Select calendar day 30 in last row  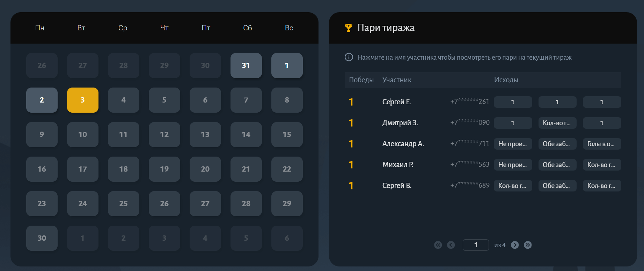pyautogui.click(x=42, y=238)
